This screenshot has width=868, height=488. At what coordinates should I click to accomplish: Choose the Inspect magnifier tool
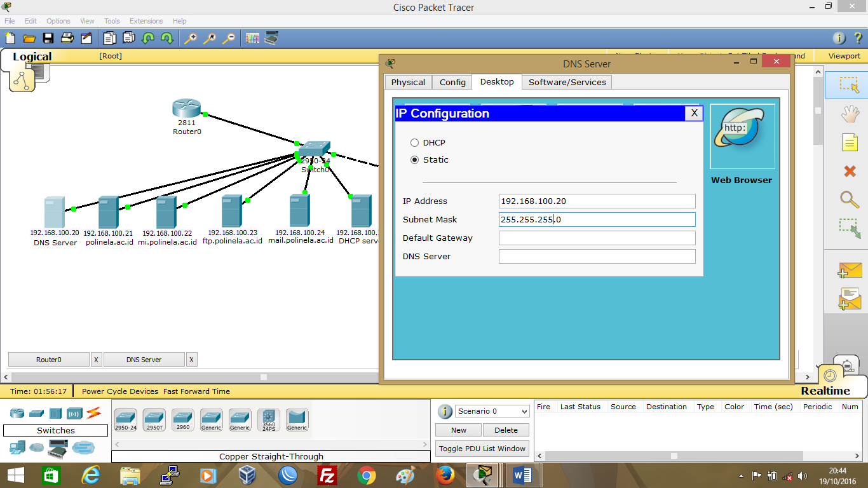pos(850,200)
